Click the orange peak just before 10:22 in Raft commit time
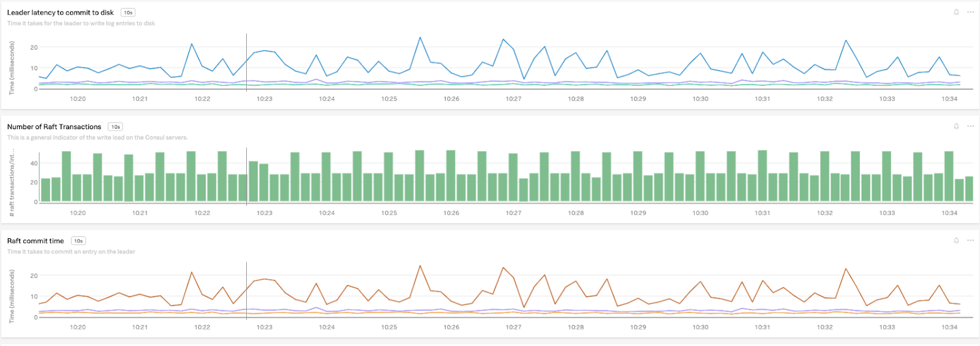 click(192, 273)
